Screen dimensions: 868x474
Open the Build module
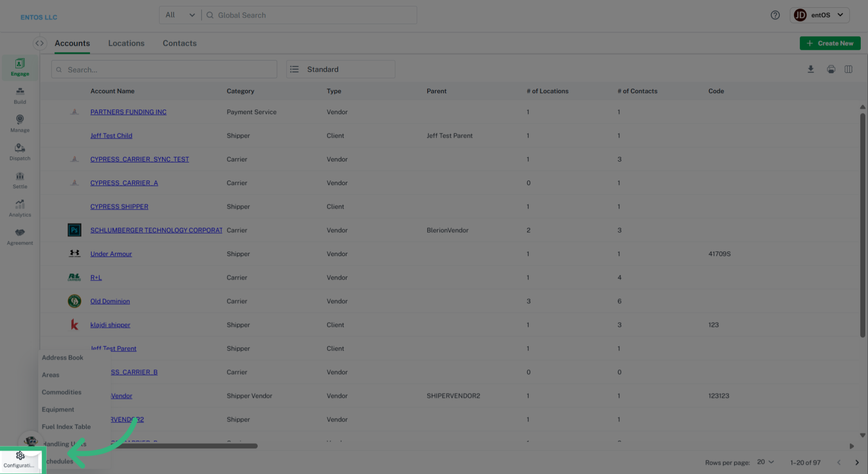click(19, 95)
